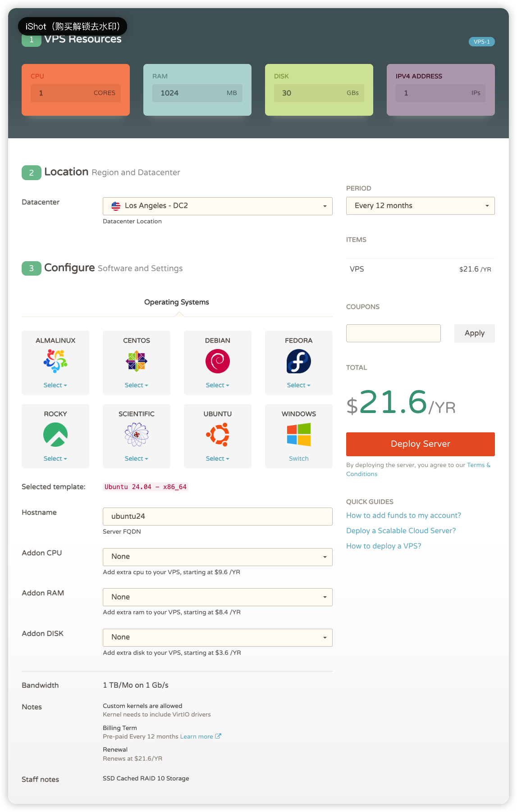Switch to the Operating Systems tab
Image resolution: width=517 pixels, height=812 pixels.
point(177,302)
